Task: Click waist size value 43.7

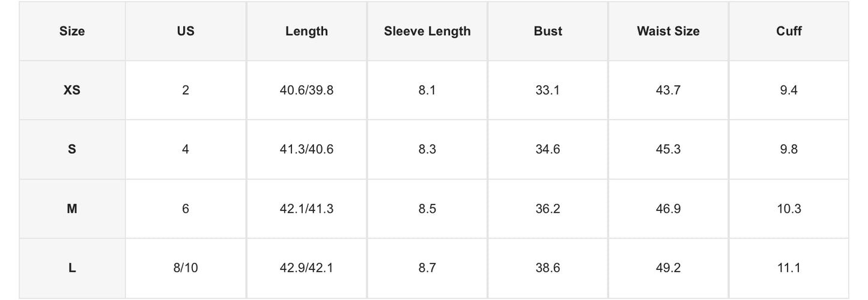Action: pos(668,90)
